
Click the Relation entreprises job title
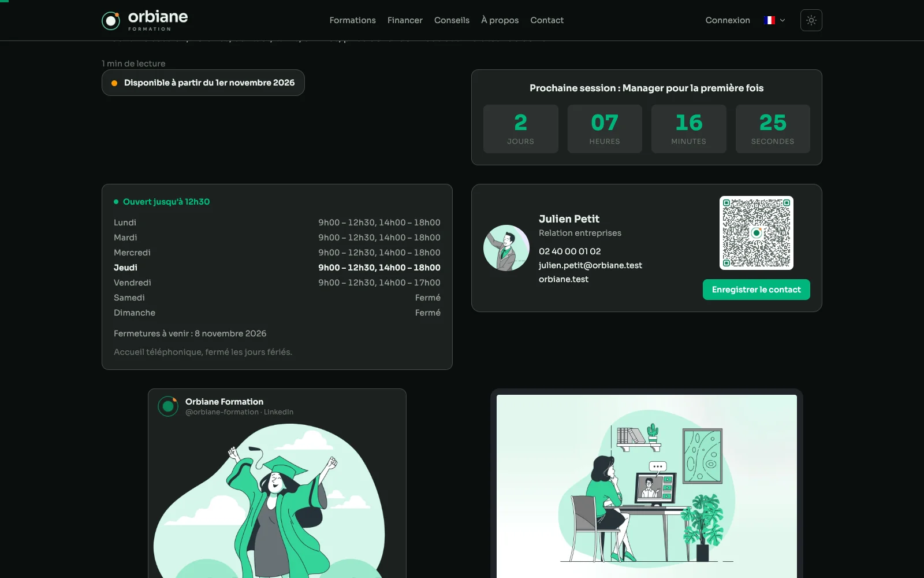click(x=580, y=233)
